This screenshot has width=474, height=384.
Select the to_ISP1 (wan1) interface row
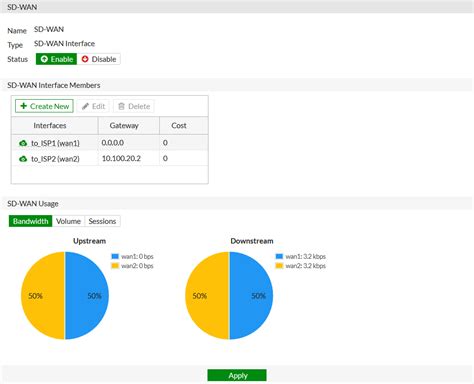tap(110, 143)
